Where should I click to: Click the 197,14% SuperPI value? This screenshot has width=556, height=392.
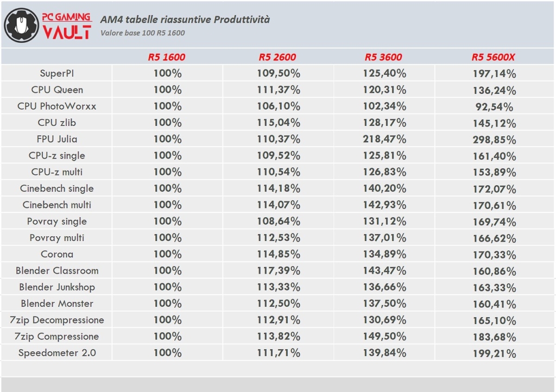pyautogui.click(x=494, y=74)
